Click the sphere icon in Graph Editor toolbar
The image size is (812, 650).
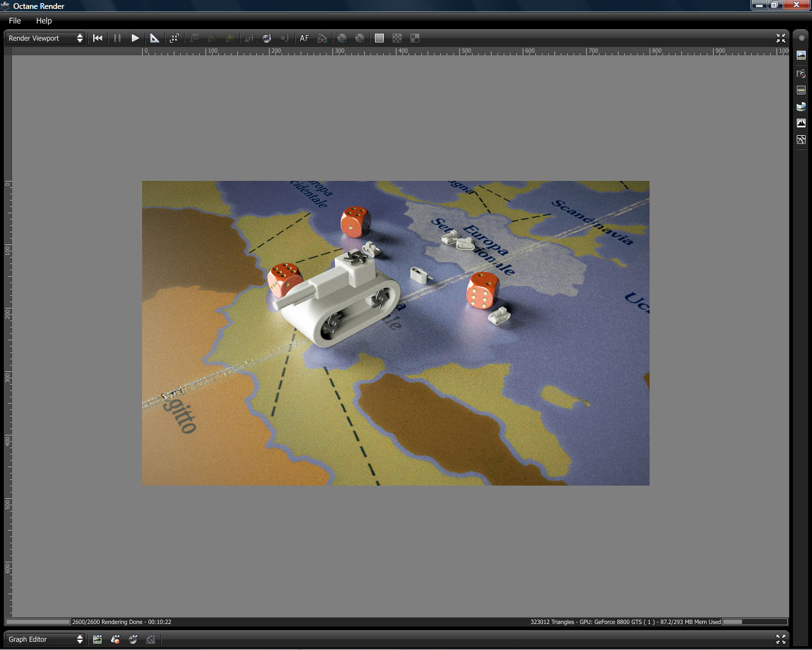click(x=133, y=639)
